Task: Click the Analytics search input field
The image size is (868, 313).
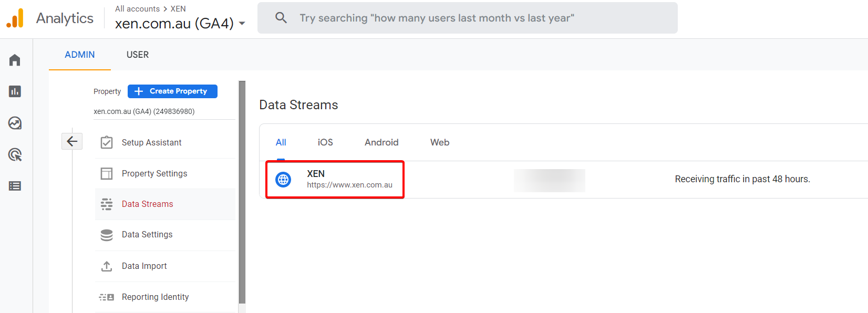Action: [473, 18]
